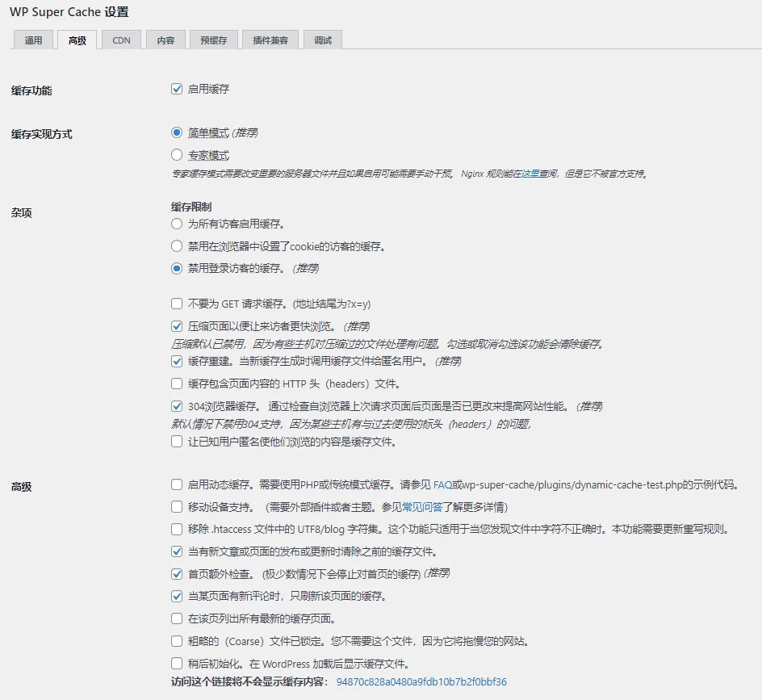Click the 缓存限制 subheading
This screenshot has height=700, width=762.
click(191, 207)
